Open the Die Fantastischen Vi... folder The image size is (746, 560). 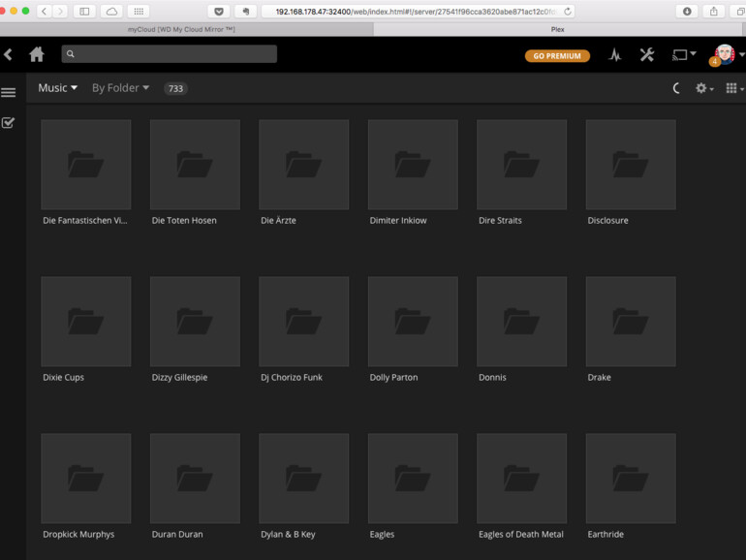(x=86, y=165)
